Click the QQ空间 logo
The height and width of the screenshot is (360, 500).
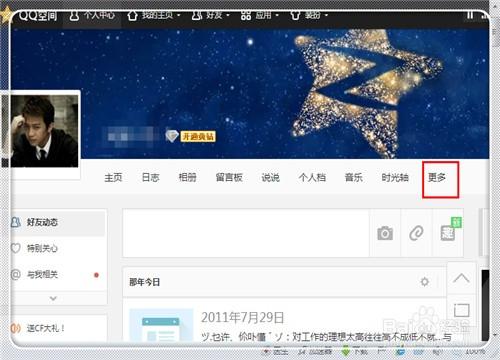click(x=38, y=15)
